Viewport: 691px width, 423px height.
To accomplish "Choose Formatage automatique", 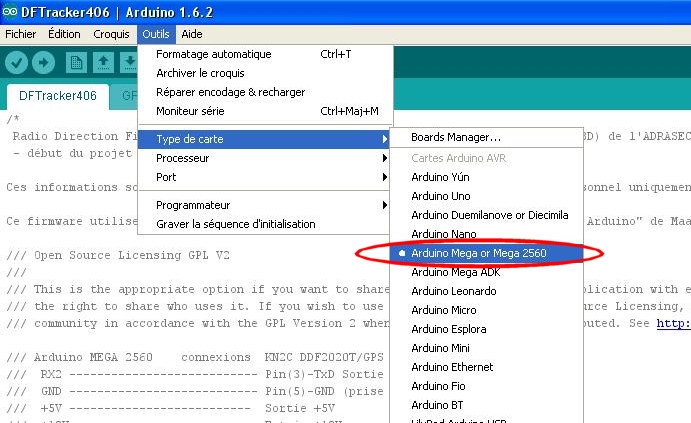I will pyautogui.click(x=265, y=54).
